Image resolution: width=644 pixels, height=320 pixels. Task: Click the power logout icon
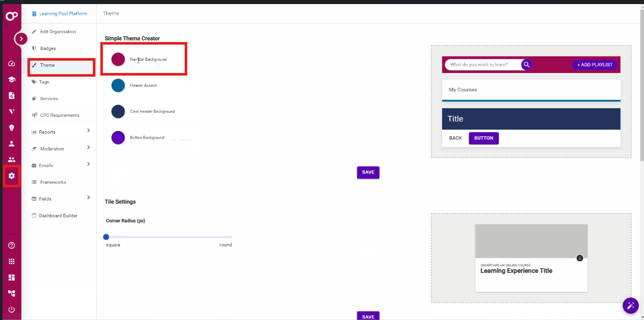click(x=11, y=309)
